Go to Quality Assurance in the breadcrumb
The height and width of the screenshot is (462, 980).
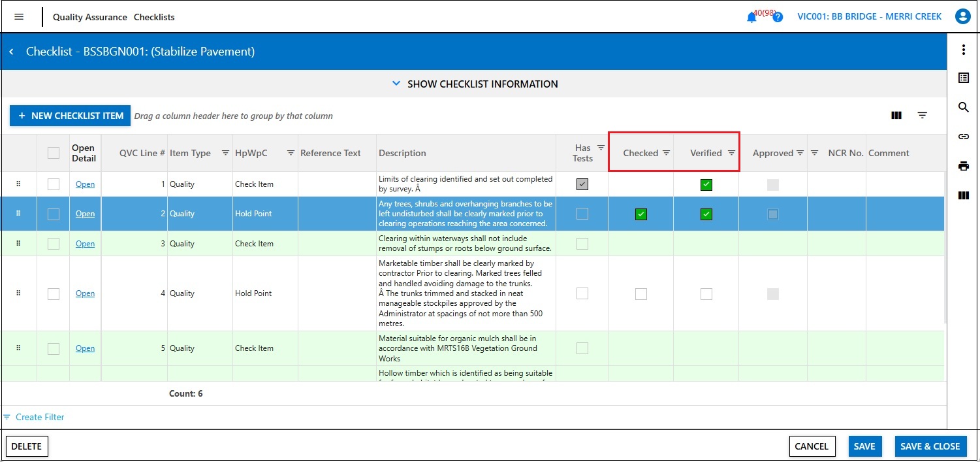point(90,17)
